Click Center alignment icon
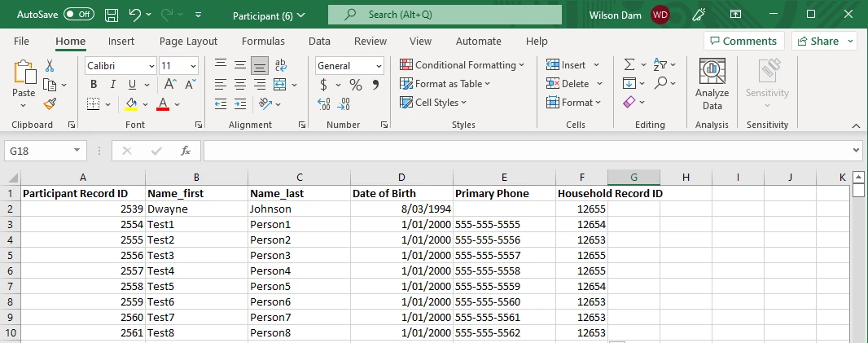 pyautogui.click(x=239, y=84)
